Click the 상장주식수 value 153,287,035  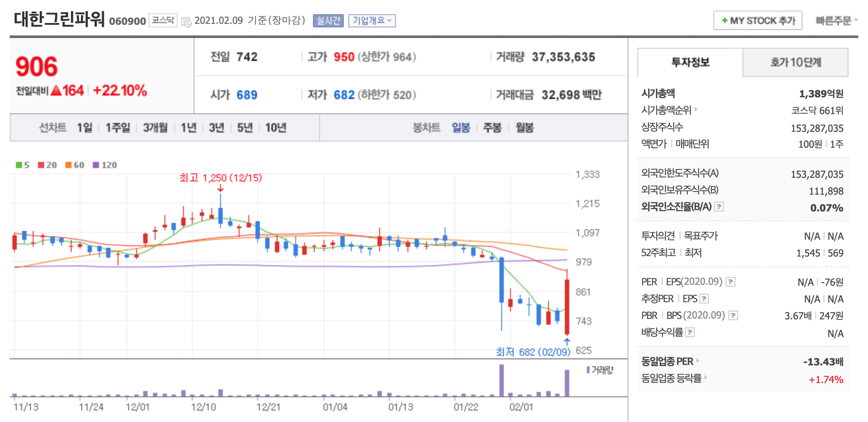point(817,128)
